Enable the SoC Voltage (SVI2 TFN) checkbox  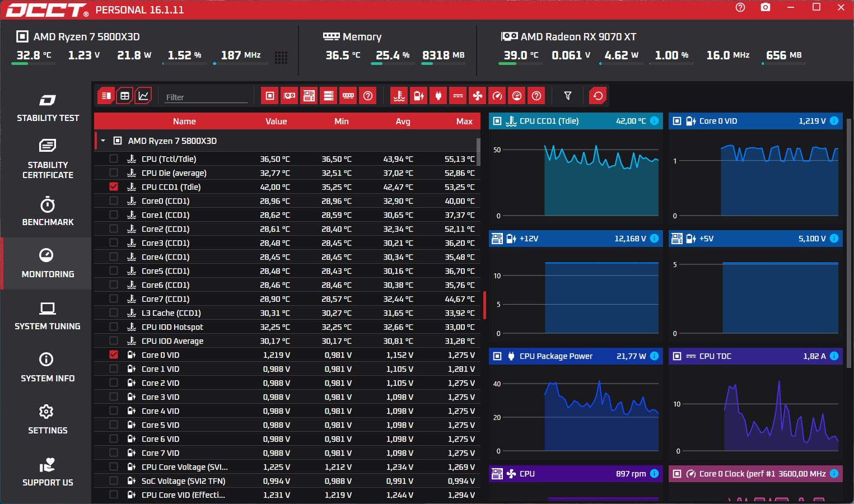pos(114,480)
